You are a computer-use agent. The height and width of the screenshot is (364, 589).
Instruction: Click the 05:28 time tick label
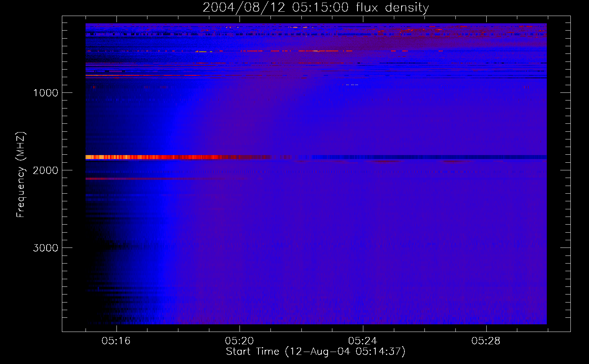(486, 341)
